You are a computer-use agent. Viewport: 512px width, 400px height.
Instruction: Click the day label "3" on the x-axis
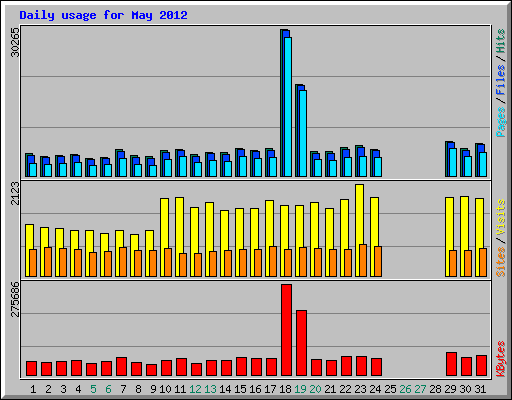point(63,389)
